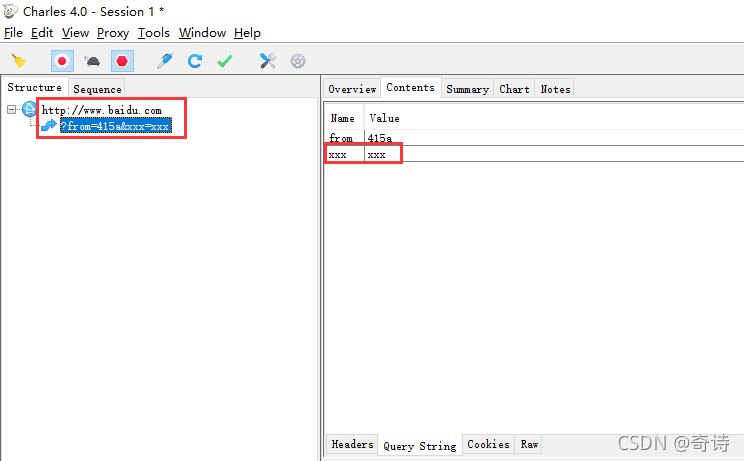
Task: Select the '415a' value cell
Action: pyautogui.click(x=380, y=138)
